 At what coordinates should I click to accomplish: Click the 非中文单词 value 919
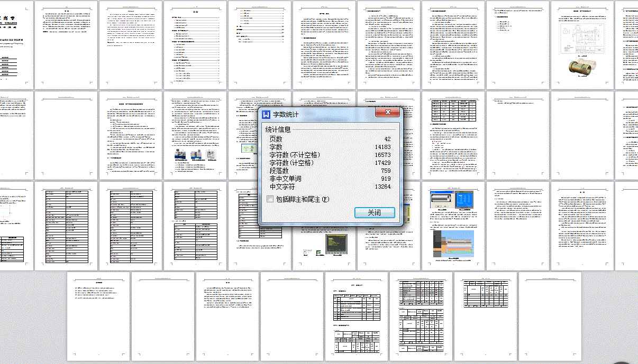pyautogui.click(x=385, y=179)
